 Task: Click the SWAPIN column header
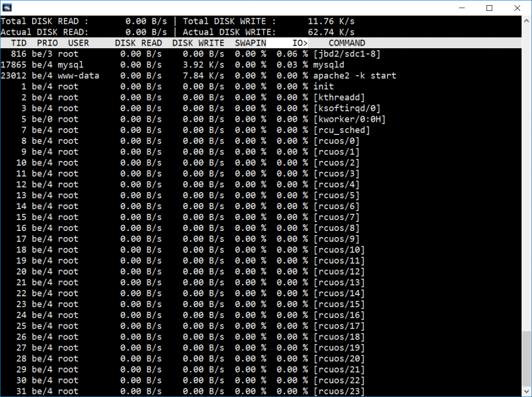tap(251, 43)
